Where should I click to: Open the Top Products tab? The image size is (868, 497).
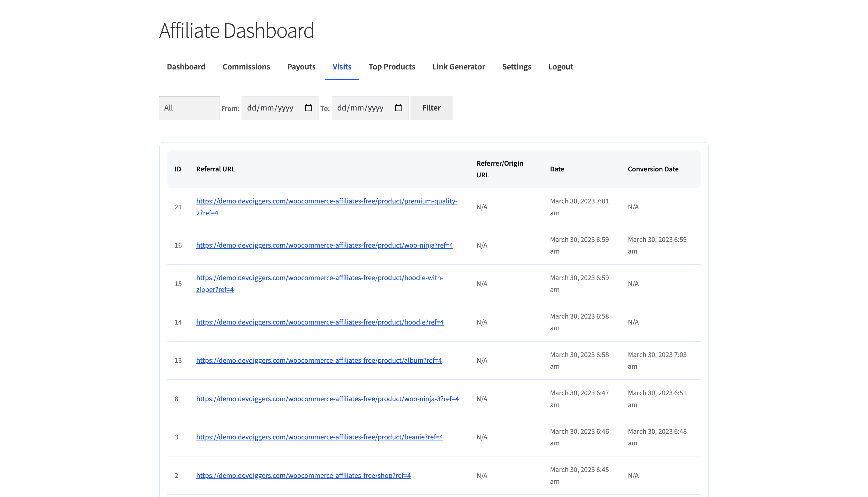392,67
